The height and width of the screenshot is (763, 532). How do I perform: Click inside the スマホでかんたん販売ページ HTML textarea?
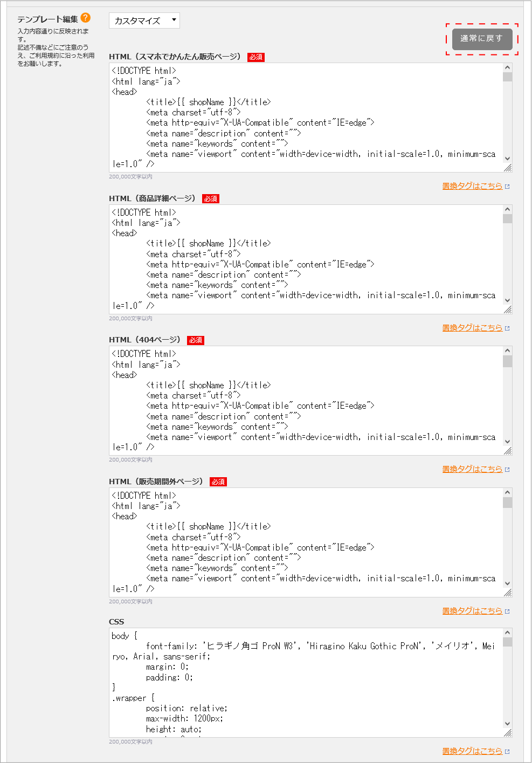[x=306, y=118]
